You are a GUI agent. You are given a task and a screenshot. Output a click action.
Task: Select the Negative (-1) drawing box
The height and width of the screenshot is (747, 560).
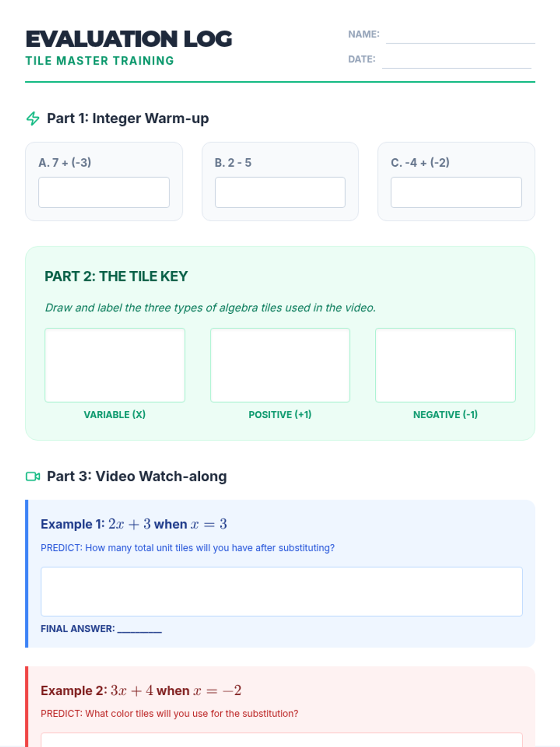(x=445, y=365)
